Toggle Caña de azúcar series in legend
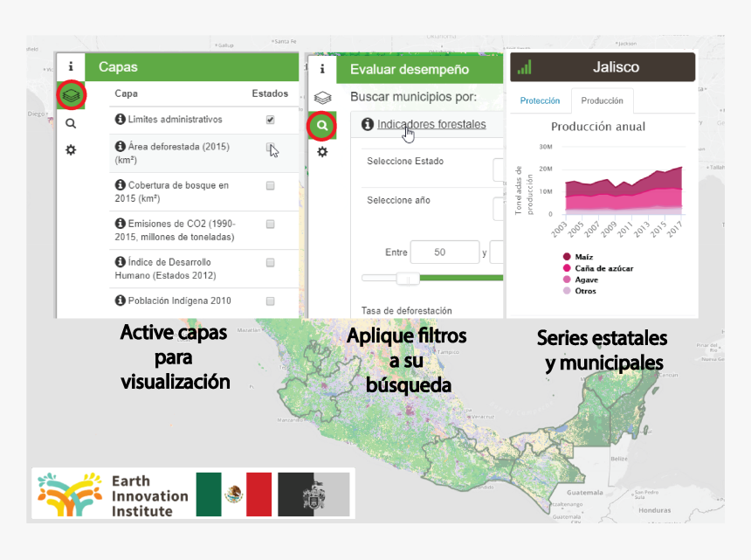751x560 pixels. tap(598, 268)
